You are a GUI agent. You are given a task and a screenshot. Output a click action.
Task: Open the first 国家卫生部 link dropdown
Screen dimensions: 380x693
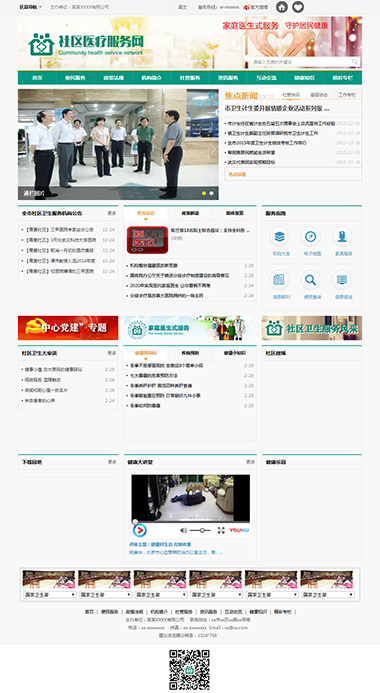click(x=49, y=595)
